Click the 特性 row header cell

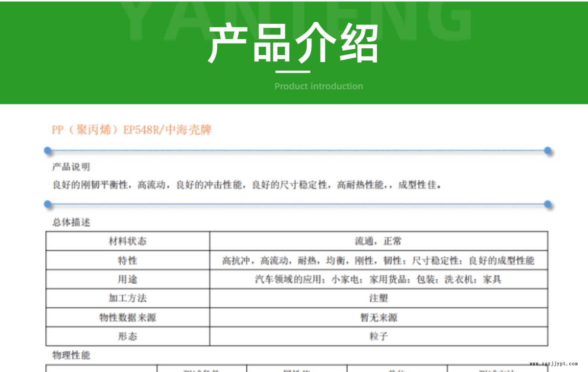point(128,260)
